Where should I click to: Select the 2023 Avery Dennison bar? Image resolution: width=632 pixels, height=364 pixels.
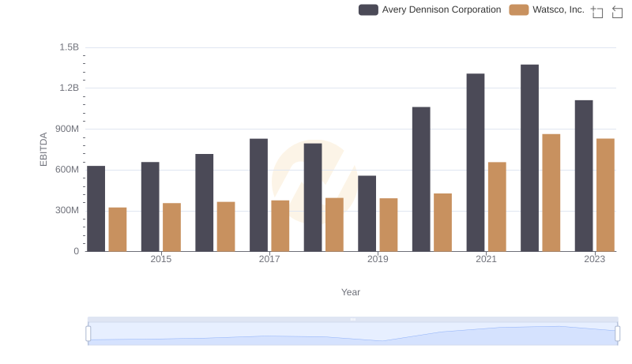(584, 176)
